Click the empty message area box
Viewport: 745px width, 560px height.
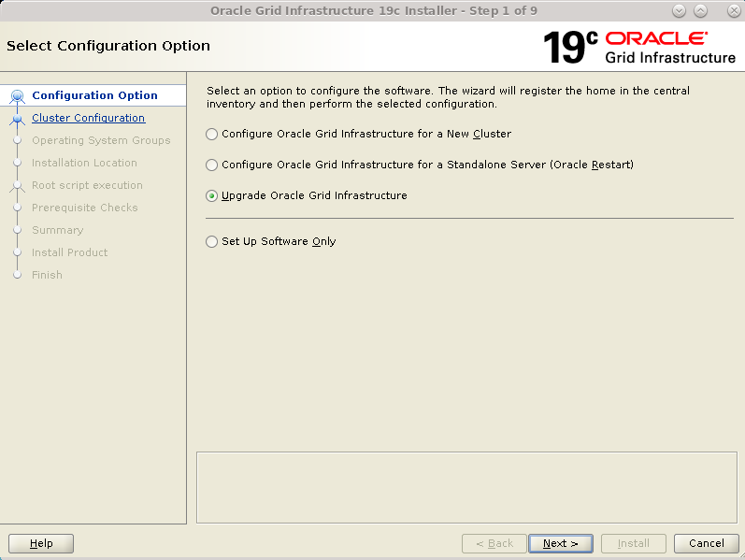[466, 487]
